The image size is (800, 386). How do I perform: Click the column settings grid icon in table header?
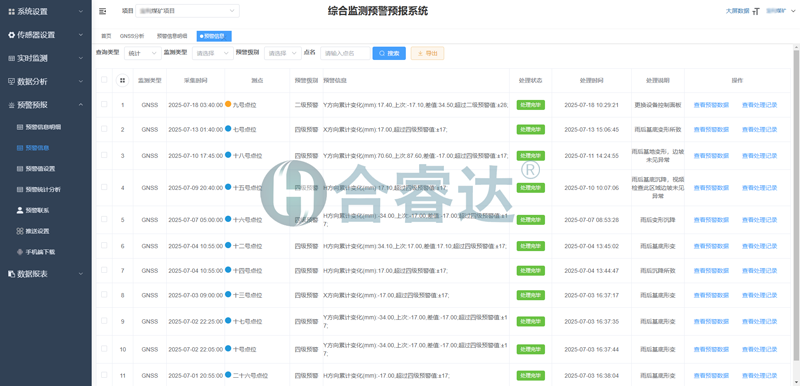(x=122, y=81)
